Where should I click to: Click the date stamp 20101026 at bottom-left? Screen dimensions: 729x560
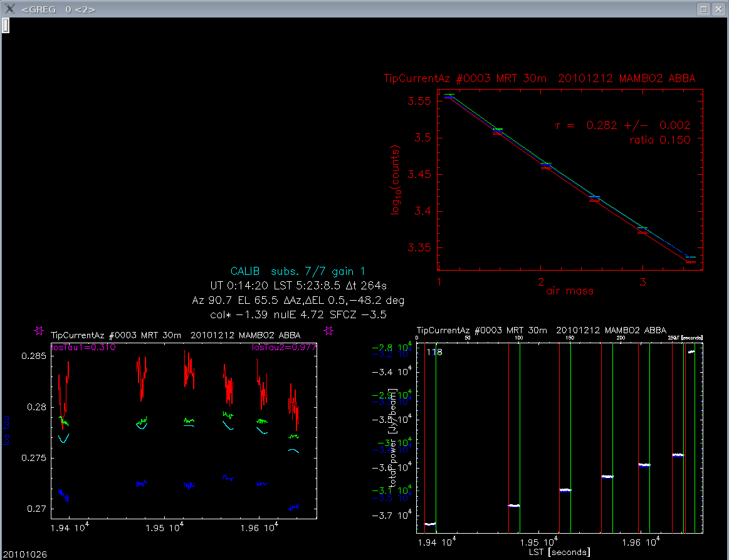coord(24,554)
